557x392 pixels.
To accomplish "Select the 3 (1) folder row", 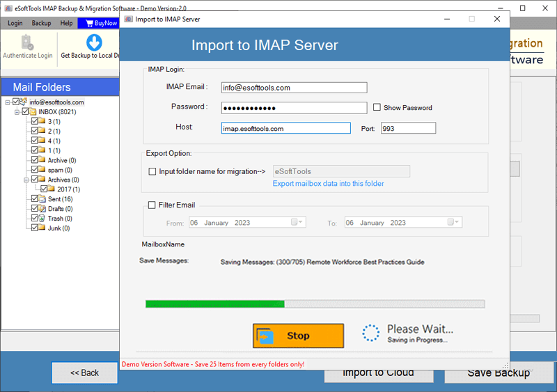I will tap(54, 122).
